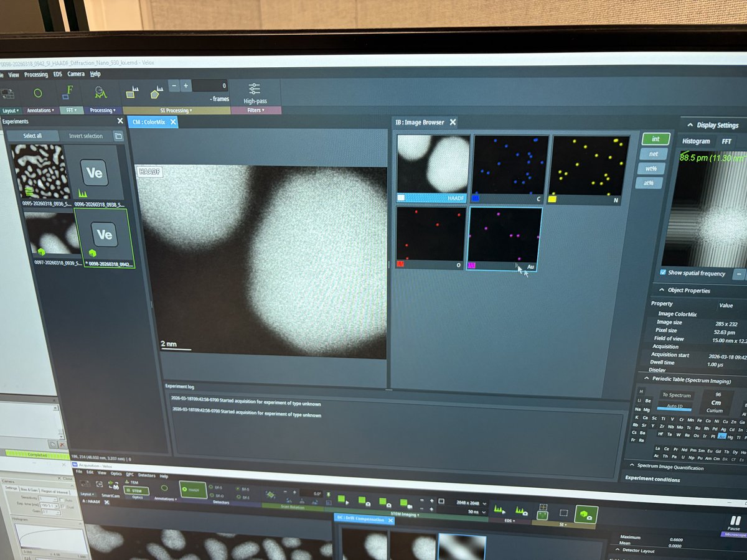Screen dimensions: 747x560
Task: Apply the High-pass filter
Action: [255, 93]
